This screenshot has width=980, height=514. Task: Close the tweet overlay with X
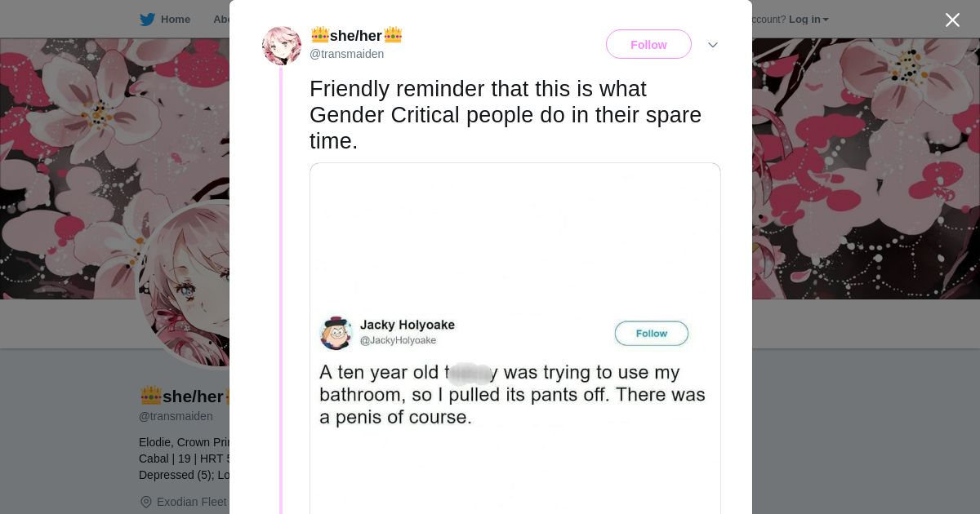click(x=952, y=20)
